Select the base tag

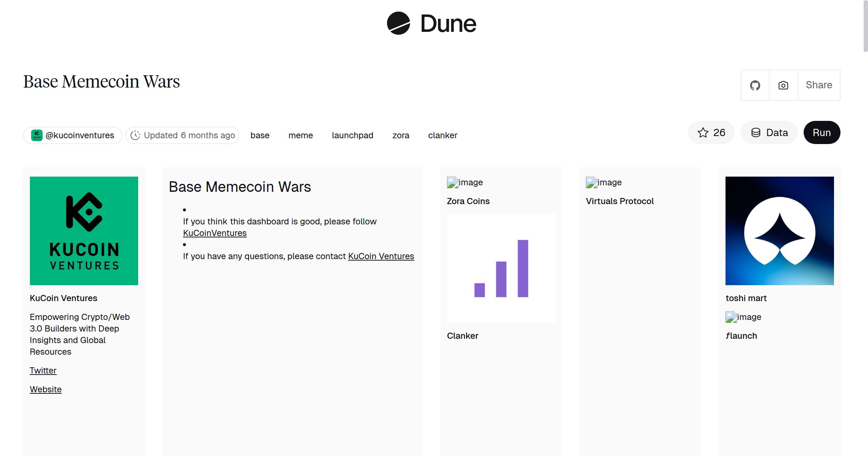click(x=260, y=135)
